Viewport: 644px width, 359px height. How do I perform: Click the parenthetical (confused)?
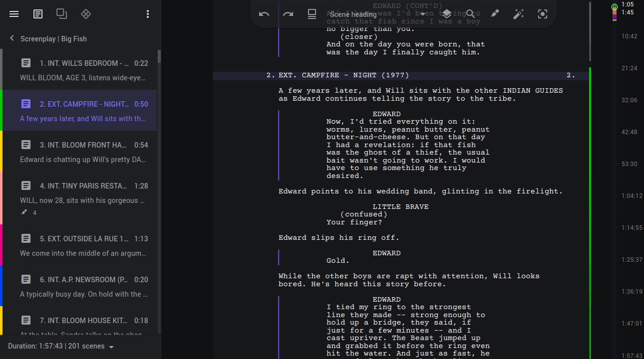[x=364, y=214]
